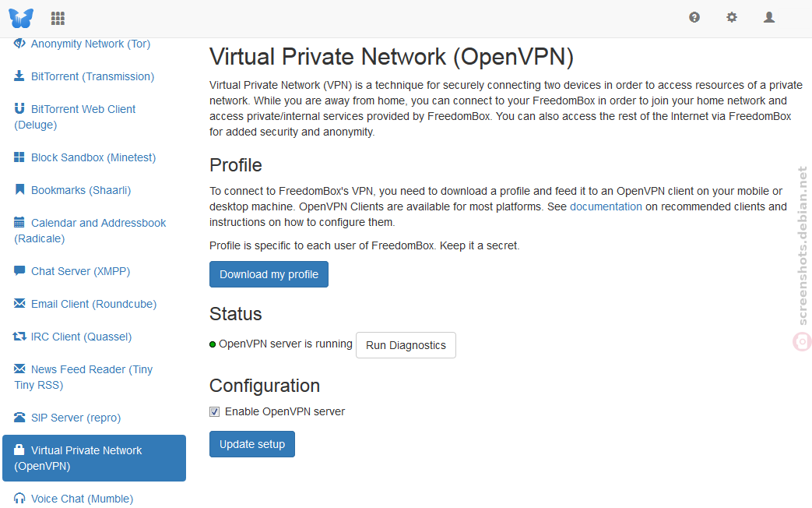The image size is (812, 508).
Task: Click the FreedomBox butterfly logo
Action: pyautogui.click(x=21, y=18)
